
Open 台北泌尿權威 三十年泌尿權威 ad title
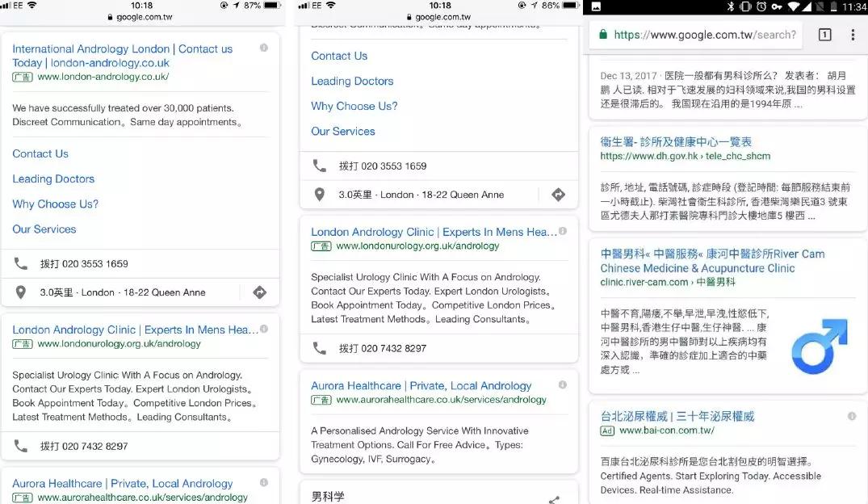[677, 417]
